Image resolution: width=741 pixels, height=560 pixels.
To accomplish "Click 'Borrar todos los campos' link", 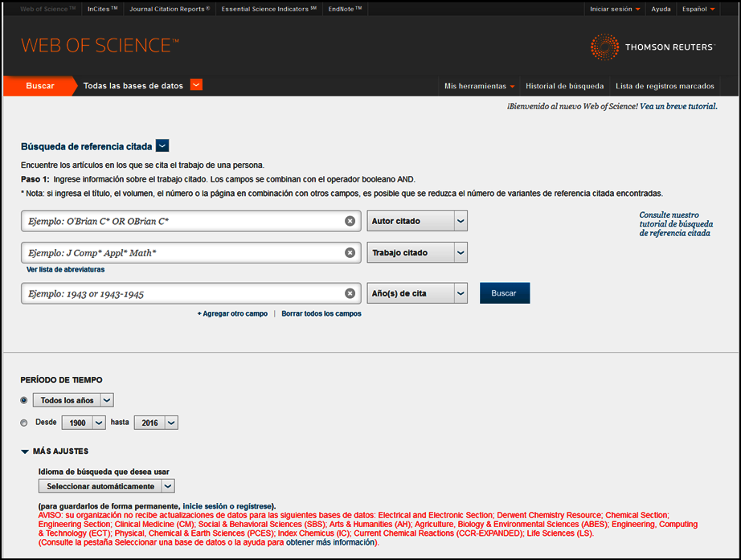I will (321, 314).
